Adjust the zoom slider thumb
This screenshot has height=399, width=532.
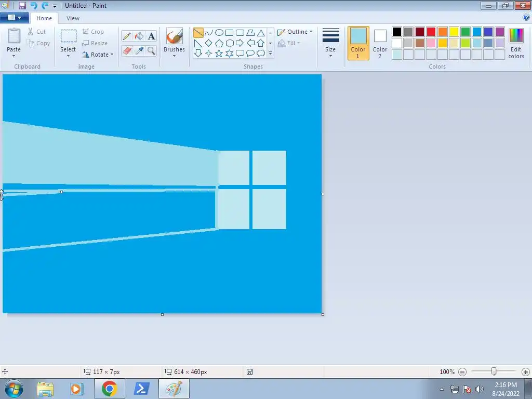494,372
